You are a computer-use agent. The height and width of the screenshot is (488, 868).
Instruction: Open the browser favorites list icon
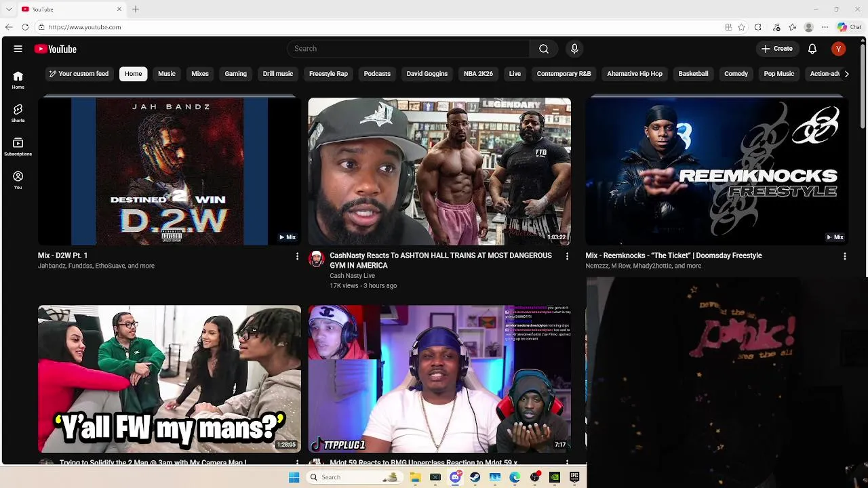(x=793, y=27)
